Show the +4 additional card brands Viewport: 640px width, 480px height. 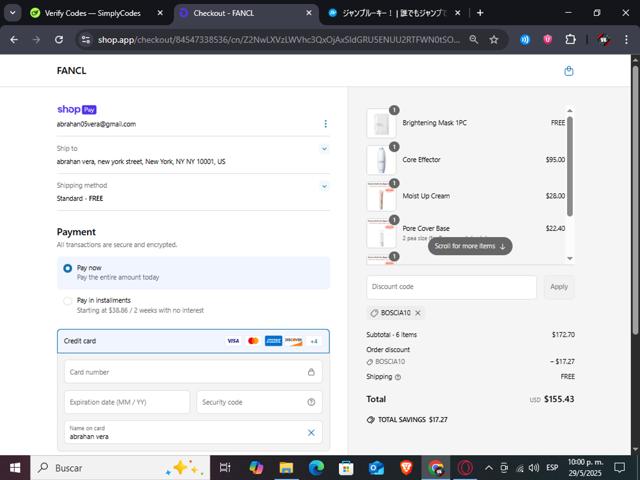point(313,341)
